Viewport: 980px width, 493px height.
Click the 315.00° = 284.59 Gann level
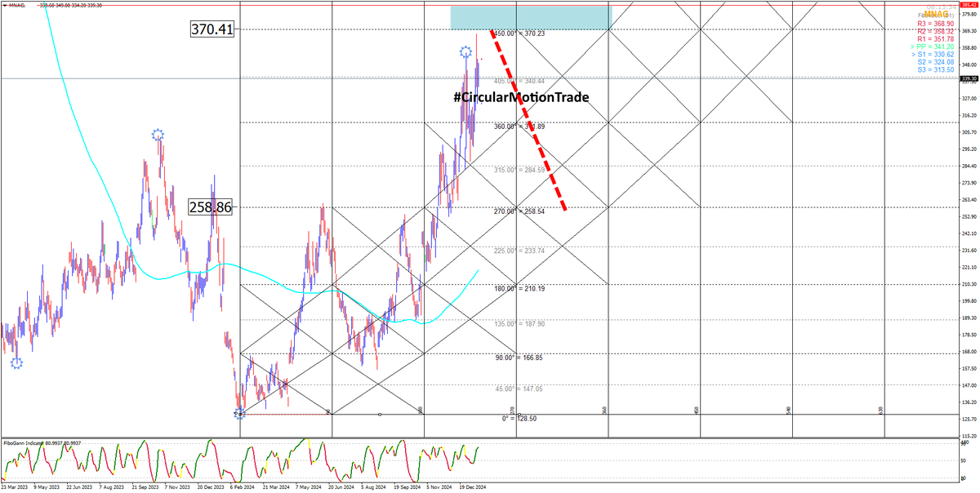519,170
